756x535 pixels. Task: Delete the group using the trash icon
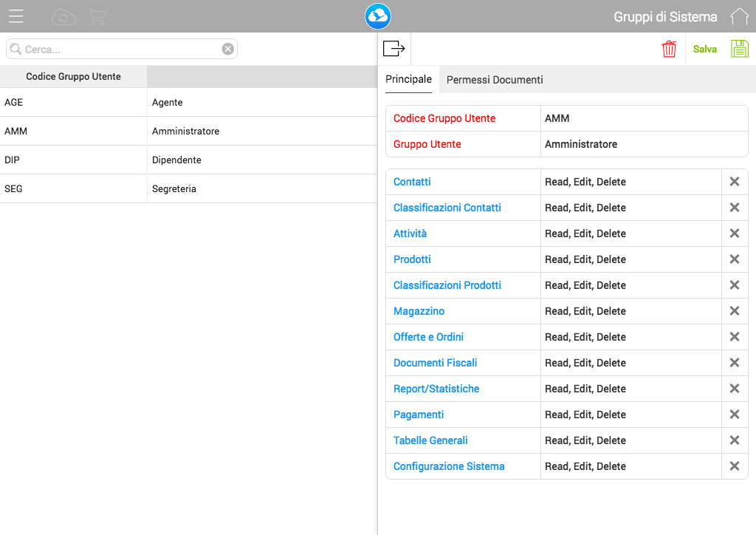[x=669, y=48]
